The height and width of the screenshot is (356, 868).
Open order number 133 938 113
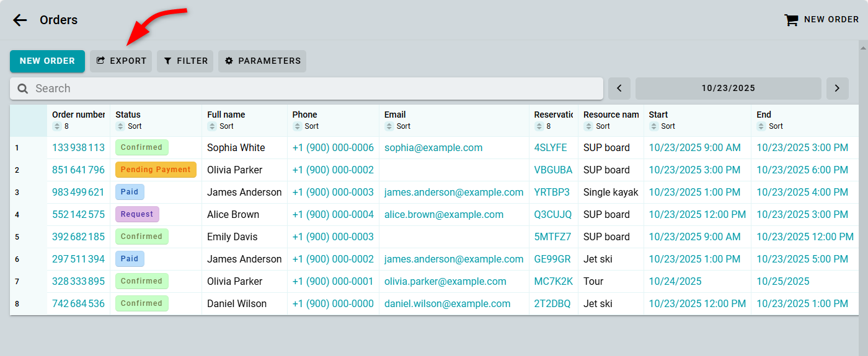pyautogui.click(x=78, y=148)
